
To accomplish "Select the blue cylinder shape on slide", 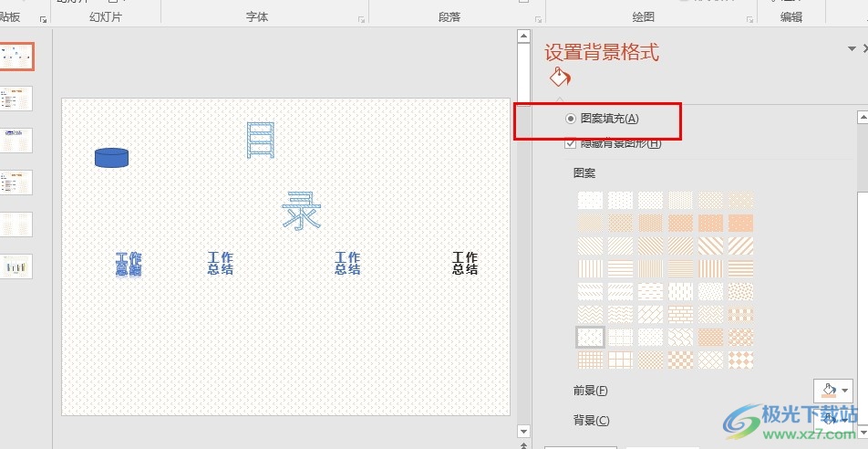I will pos(112,158).
